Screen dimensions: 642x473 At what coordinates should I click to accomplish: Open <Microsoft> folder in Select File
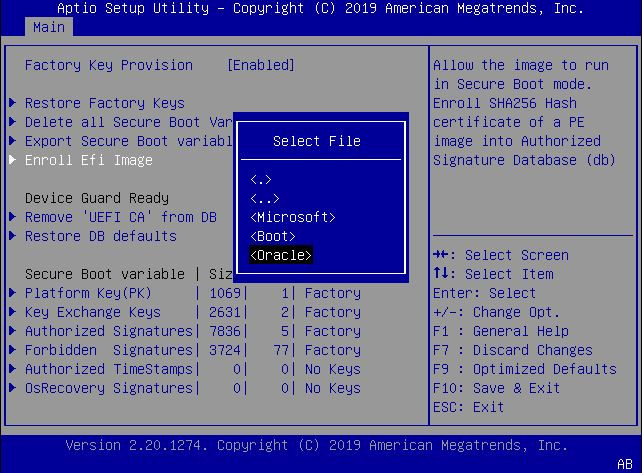click(x=293, y=217)
